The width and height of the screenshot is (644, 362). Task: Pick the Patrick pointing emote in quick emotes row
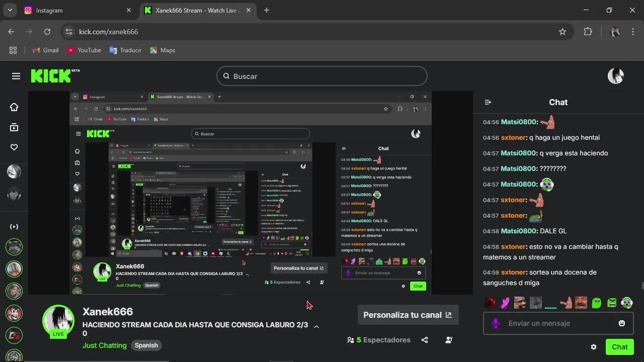coord(566,303)
